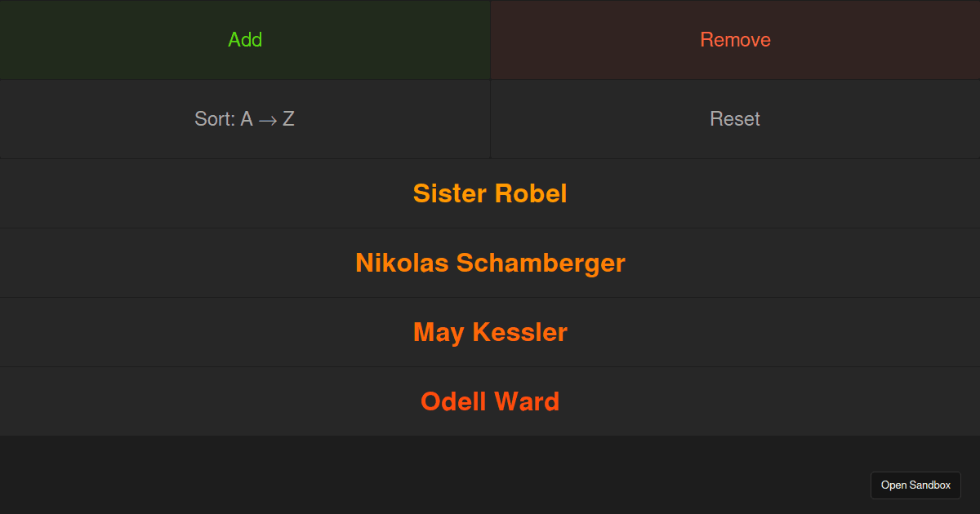
Task: Add a new name to the list
Action: click(245, 40)
